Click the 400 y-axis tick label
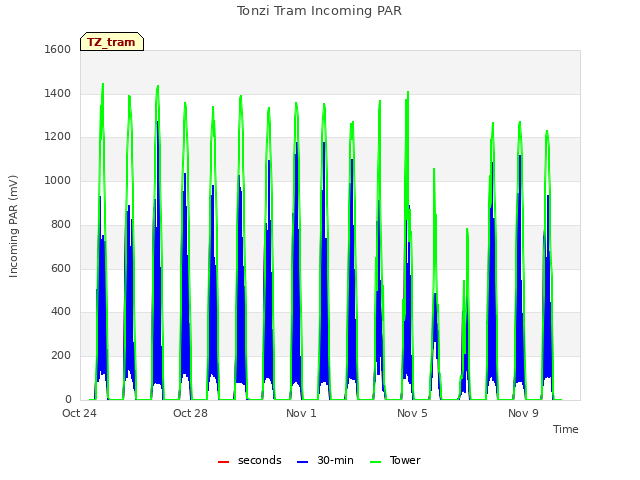Viewport: 640px width, 480px height. pos(61,311)
